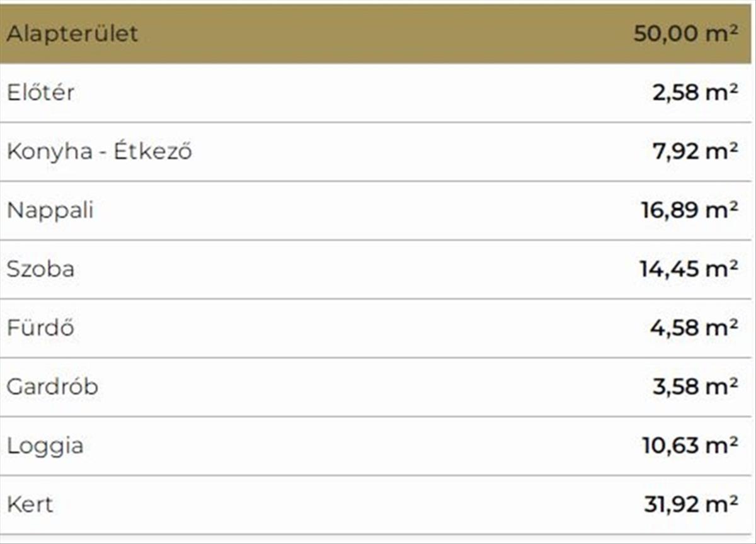Select the Konyha - Étkező row
Screen dimensions: 756x544
coord(99,152)
